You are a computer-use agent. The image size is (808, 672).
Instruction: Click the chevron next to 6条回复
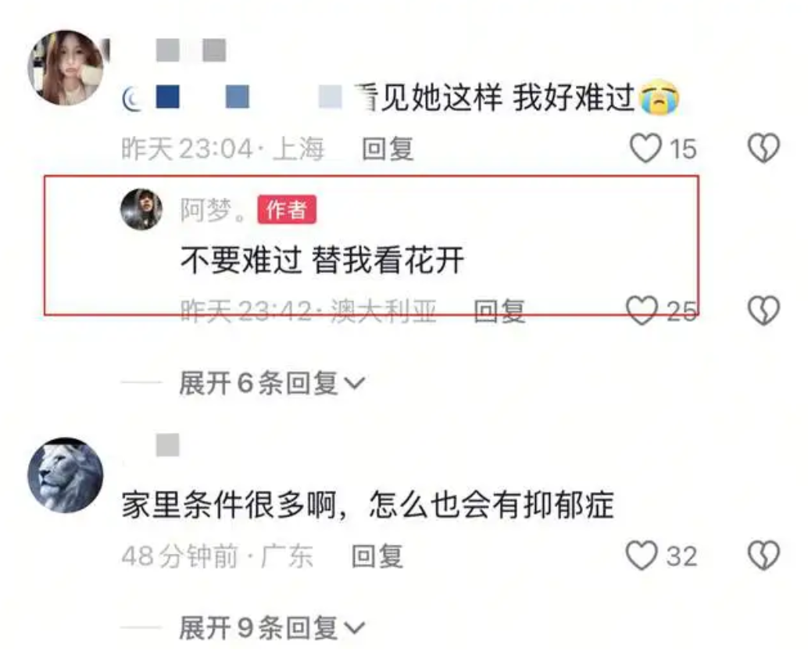(355, 384)
